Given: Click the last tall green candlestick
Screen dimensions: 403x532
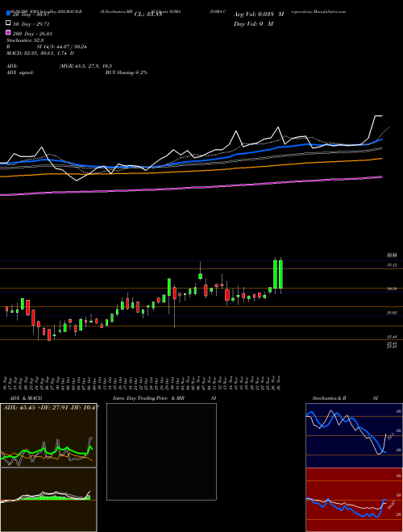Looking at the screenshot, I should [x=280, y=274].
